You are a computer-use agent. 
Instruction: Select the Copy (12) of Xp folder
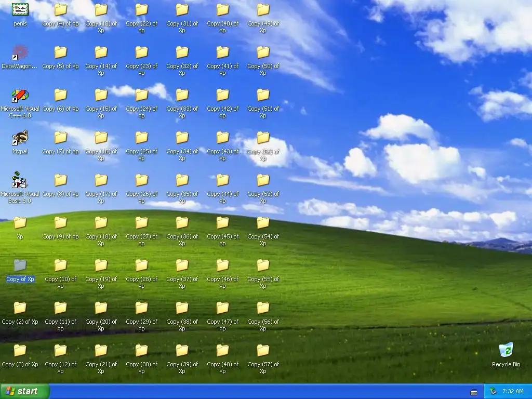(60, 351)
